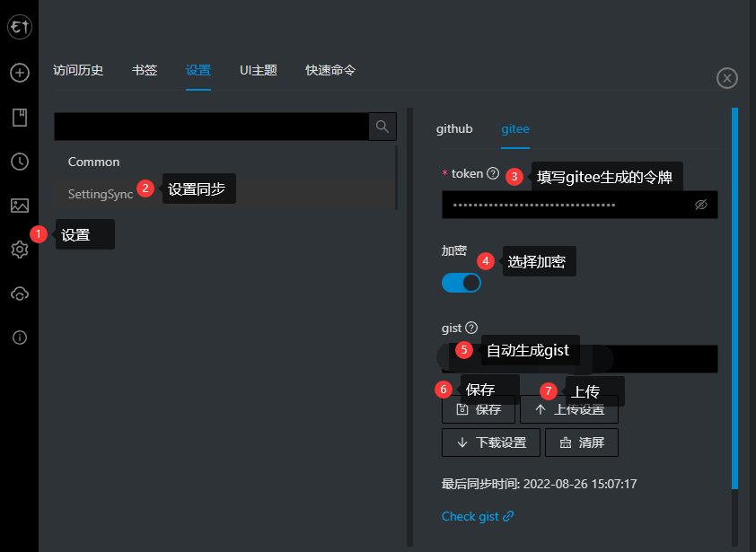The image size is (756, 552).
Task: Click the blue vertical scrollbar
Action: point(734,299)
